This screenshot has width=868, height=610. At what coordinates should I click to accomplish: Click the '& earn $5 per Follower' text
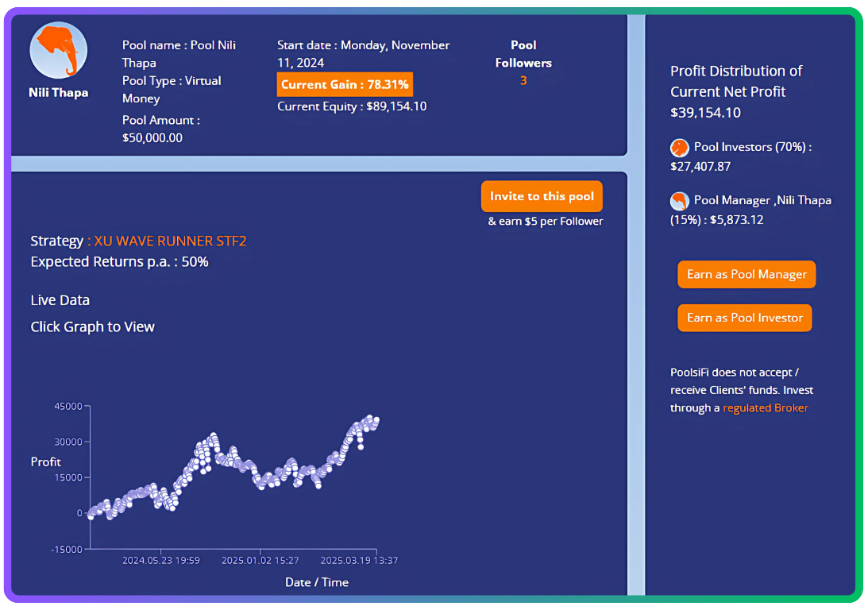coord(546,222)
